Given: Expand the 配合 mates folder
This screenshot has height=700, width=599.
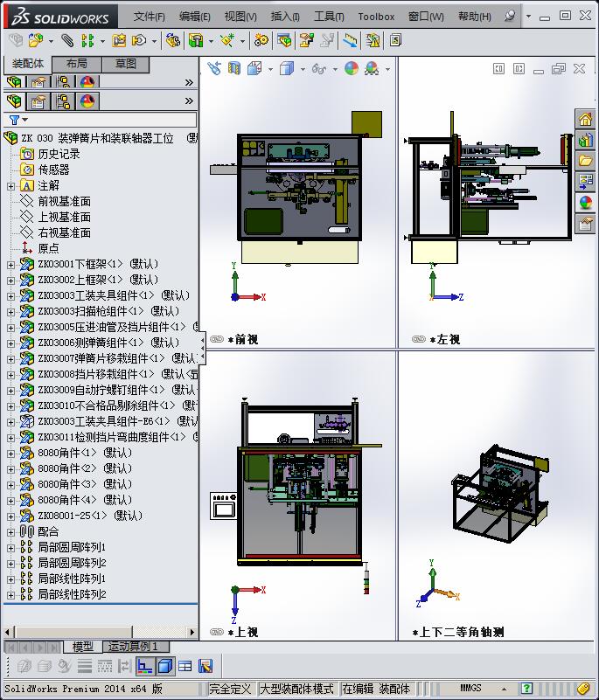Looking at the screenshot, I should pos(10,532).
